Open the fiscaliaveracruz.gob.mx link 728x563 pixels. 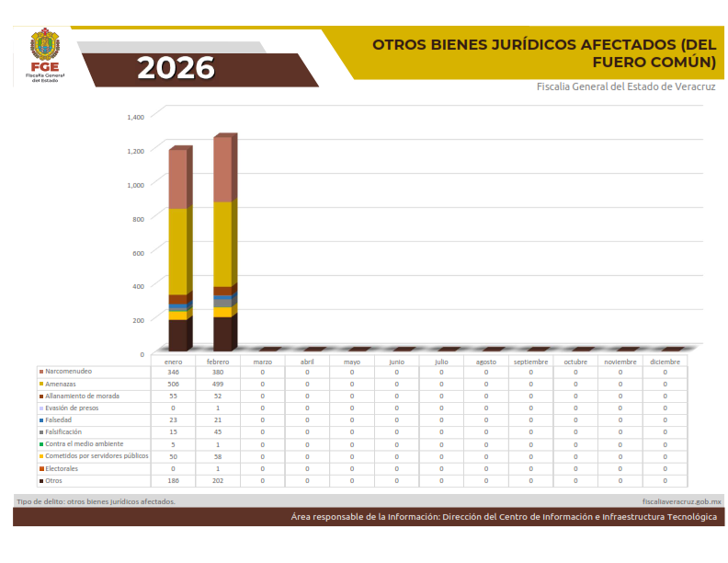[681, 501]
